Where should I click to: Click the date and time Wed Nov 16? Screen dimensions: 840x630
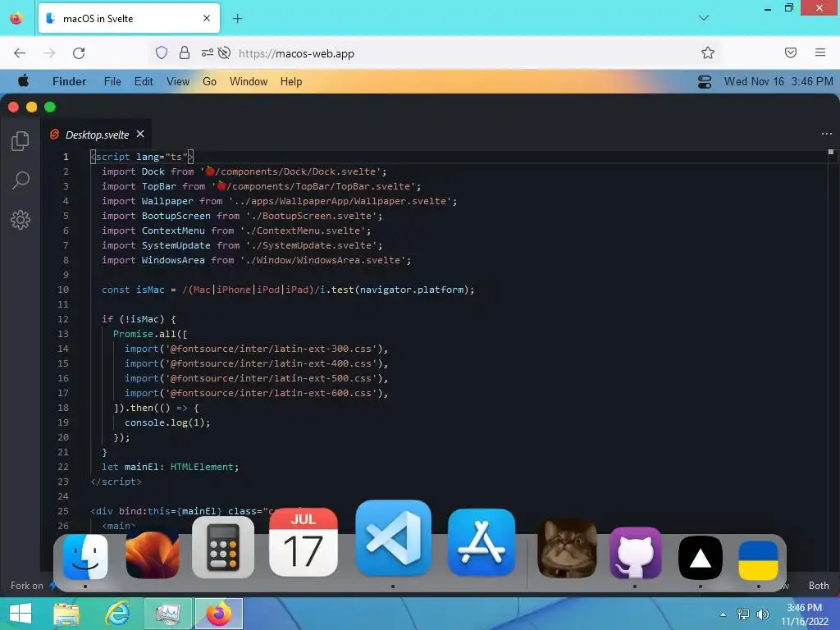pyautogui.click(x=778, y=81)
